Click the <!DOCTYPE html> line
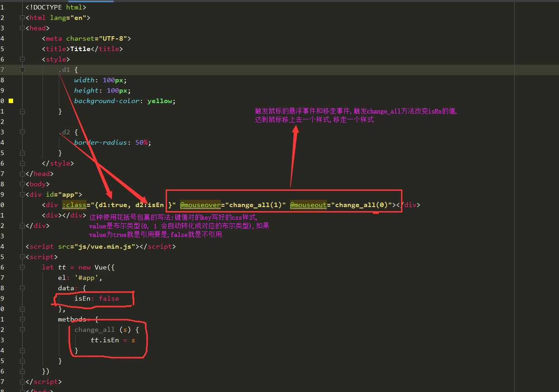The width and height of the screenshot is (559, 392). [x=56, y=7]
